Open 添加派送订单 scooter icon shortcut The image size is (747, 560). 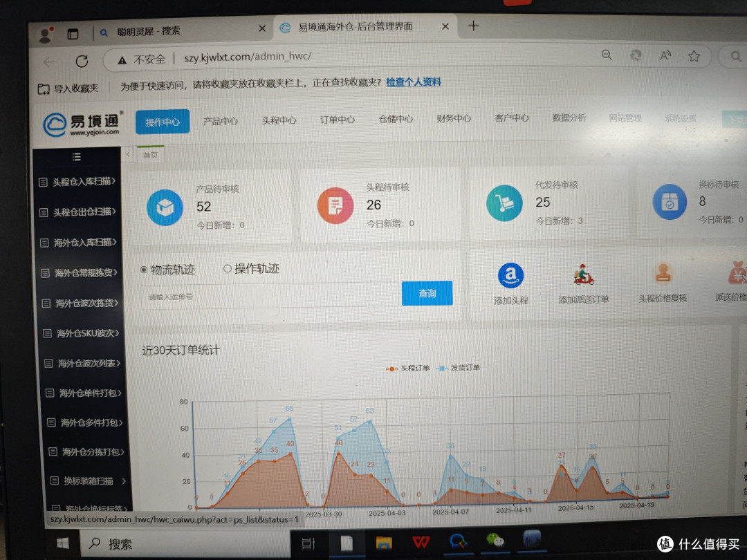[x=583, y=274]
